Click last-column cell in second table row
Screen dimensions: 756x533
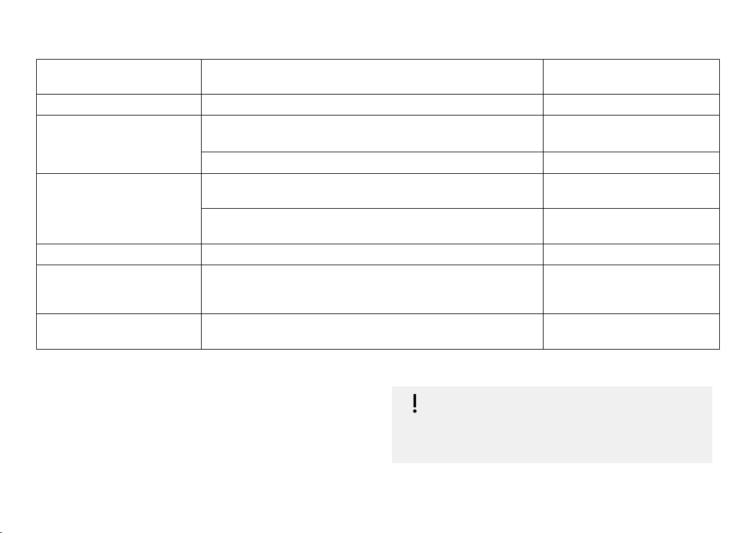pyautogui.click(x=631, y=105)
